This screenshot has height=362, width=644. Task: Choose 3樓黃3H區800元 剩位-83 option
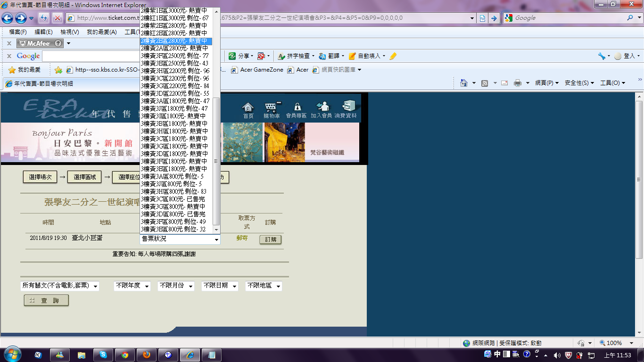point(176,191)
